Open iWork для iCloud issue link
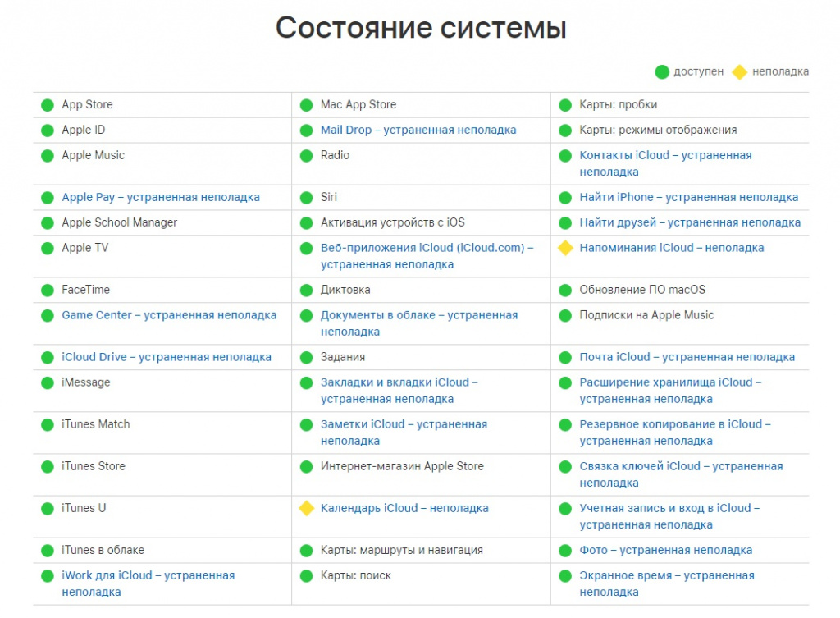Screen dimensions: 840x618 [x=148, y=584]
